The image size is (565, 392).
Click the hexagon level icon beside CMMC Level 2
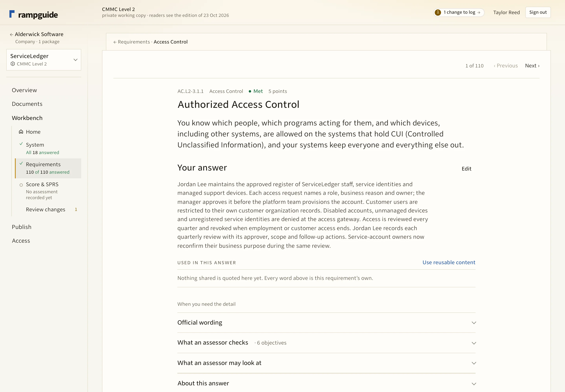point(13,64)
